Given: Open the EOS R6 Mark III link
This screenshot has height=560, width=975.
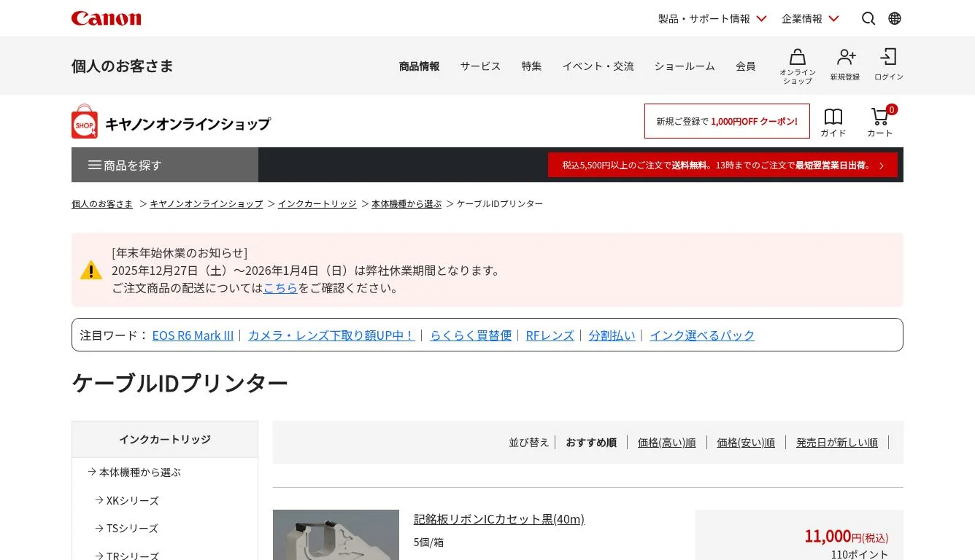Looking at the screenshot, I should (193, 335).
